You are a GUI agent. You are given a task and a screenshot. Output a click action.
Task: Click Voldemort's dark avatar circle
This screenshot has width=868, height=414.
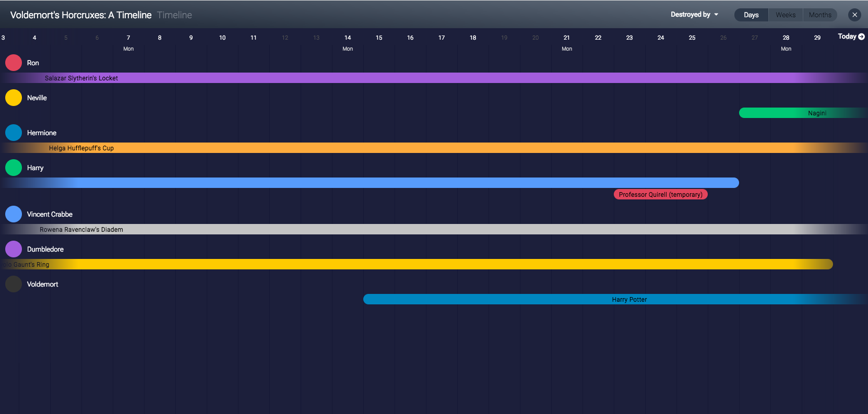pyautogui.click(x=14, y=284)
